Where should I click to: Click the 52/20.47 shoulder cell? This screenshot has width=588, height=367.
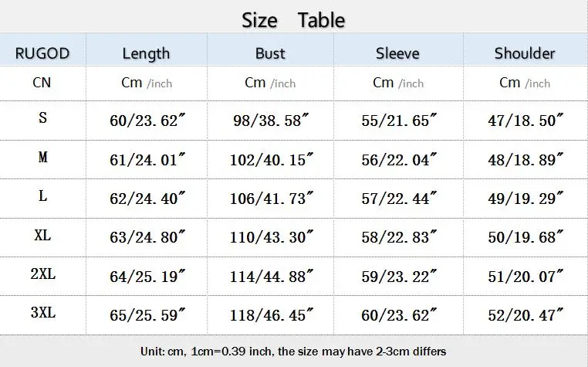[x=525, y=315]
